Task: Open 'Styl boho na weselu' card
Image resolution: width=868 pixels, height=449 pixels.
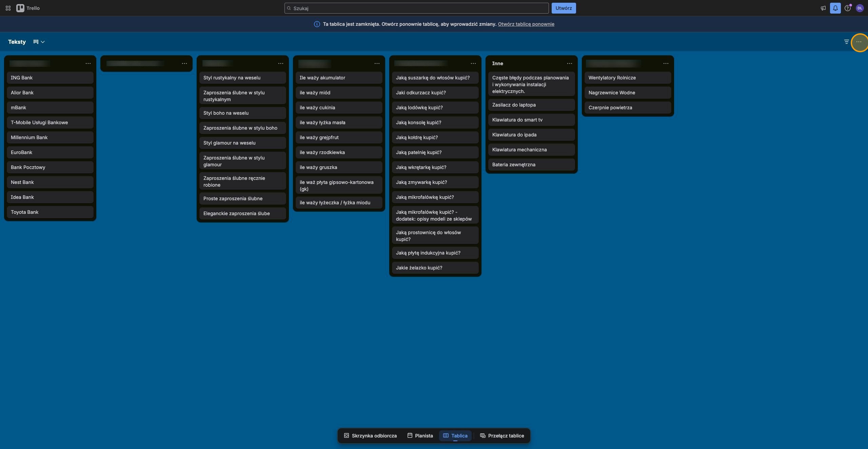Action: click(243, 113)
